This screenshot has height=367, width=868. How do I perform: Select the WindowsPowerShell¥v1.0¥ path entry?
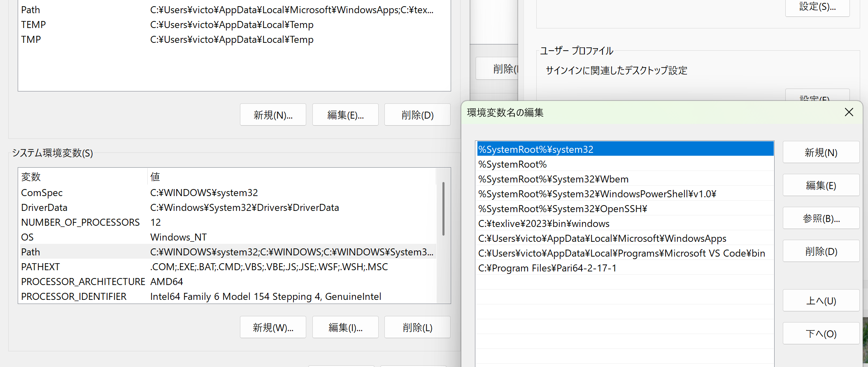(625, 194)
